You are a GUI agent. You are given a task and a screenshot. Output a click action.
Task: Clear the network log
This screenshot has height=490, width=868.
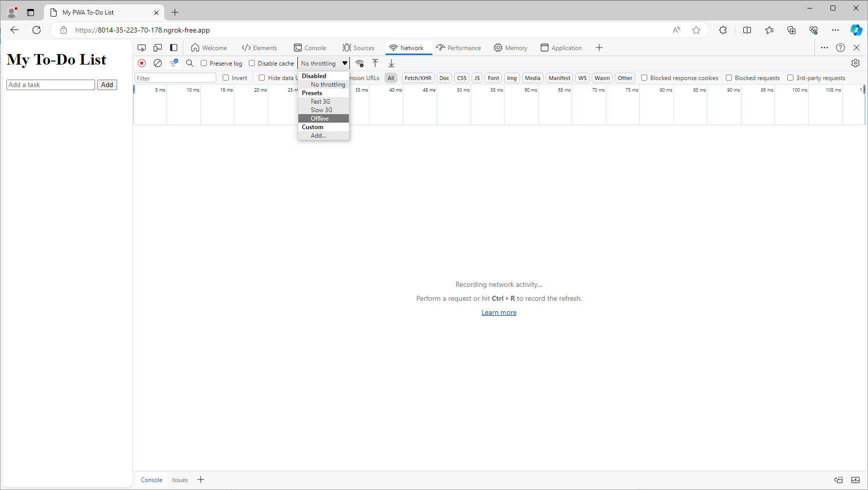(x=158, y=63)
